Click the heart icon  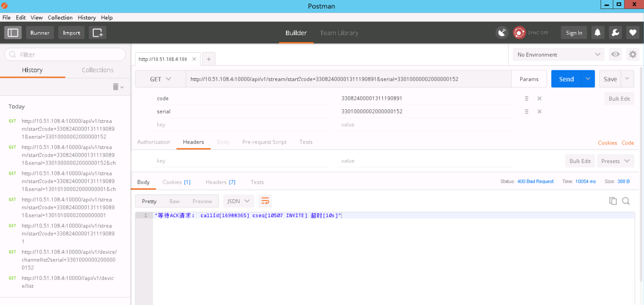pos(633,33)
